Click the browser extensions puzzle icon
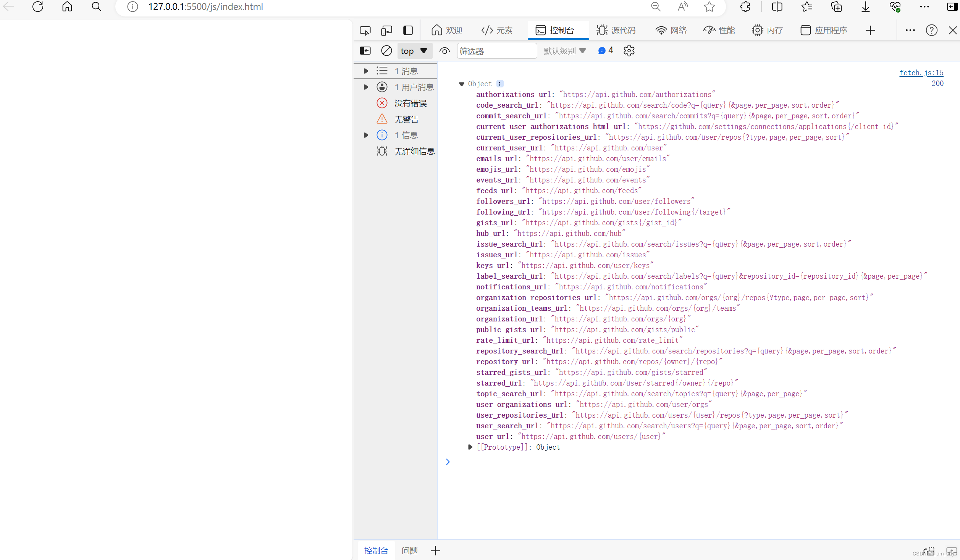 point(745,7)
